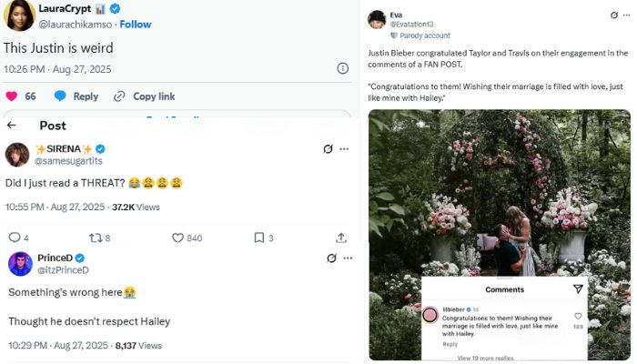The height and width of the screenshot is (364, 637).
Task: Follow LauraCrypt
Action: pos(136,24)
